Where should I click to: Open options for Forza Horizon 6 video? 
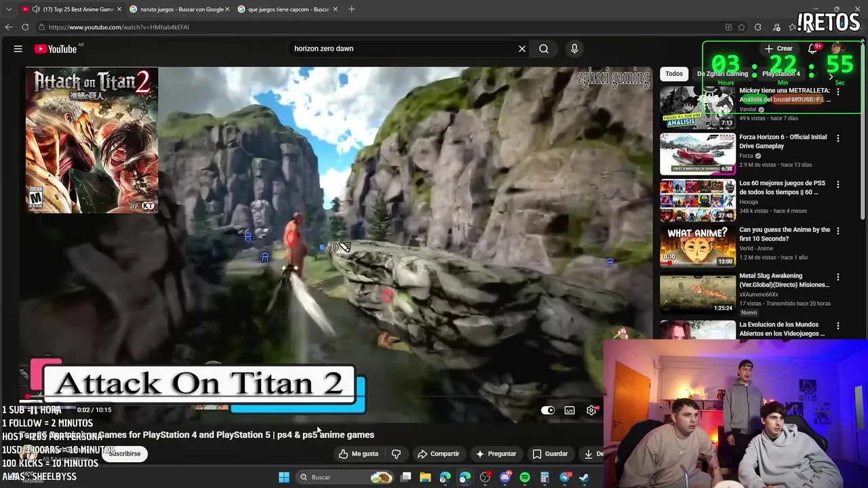coord(838,138)
